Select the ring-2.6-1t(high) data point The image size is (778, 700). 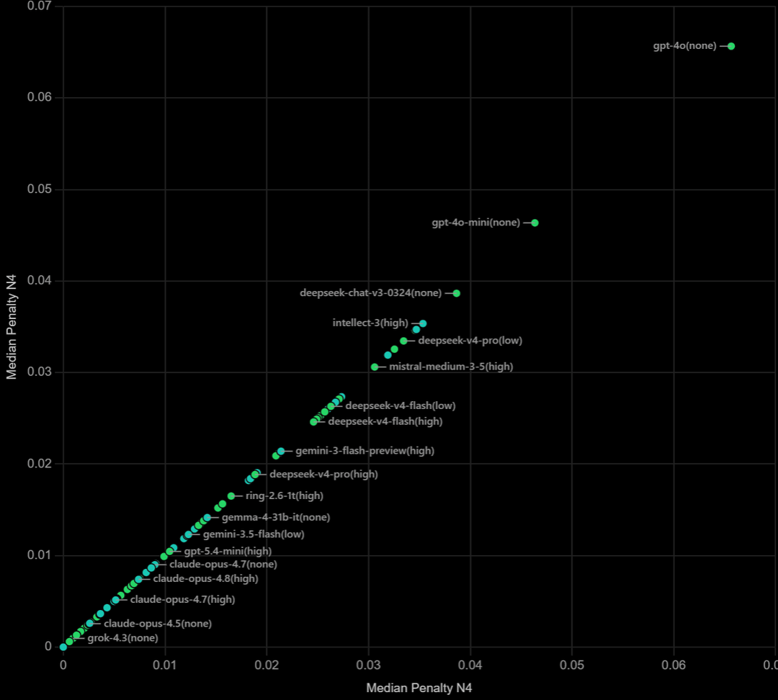coord(231,496)
